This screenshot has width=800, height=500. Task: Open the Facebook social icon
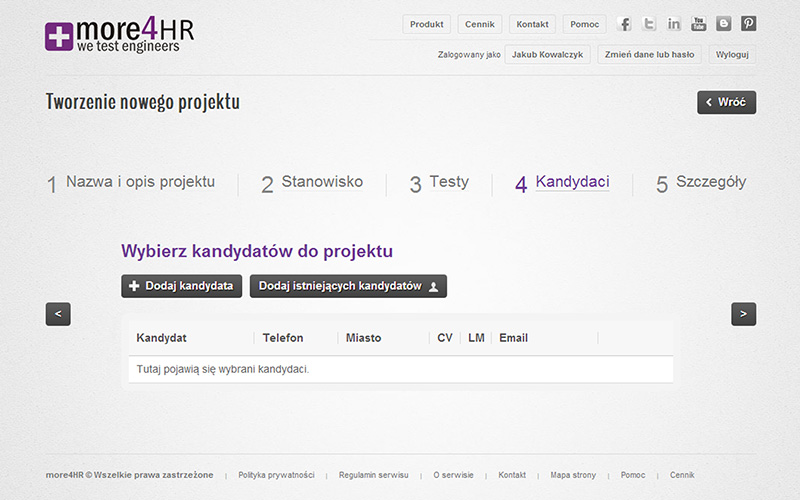(x=623, y=24)
